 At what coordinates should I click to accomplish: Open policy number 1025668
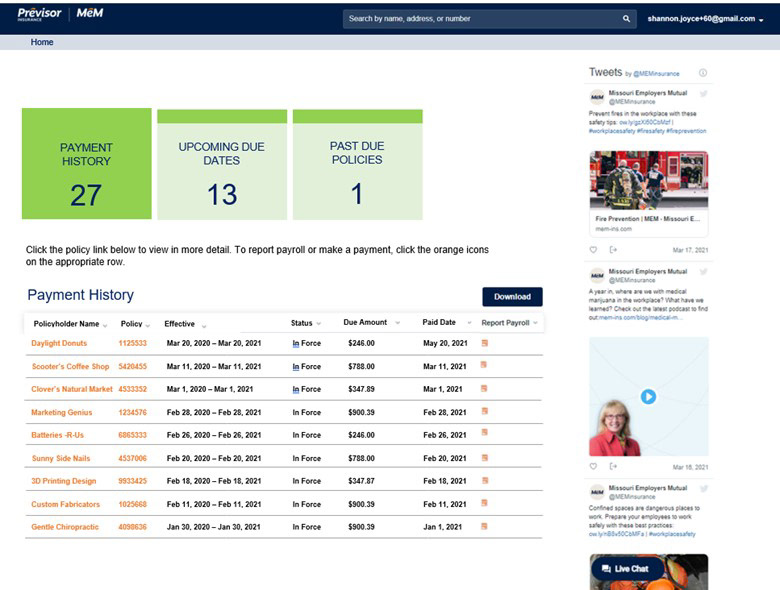[x=132, y=504]
